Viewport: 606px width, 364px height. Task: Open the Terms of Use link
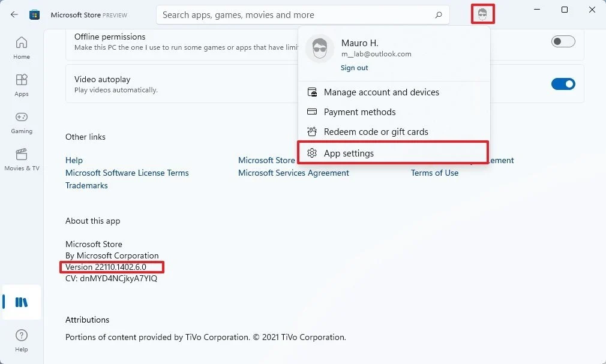point(434,173)
